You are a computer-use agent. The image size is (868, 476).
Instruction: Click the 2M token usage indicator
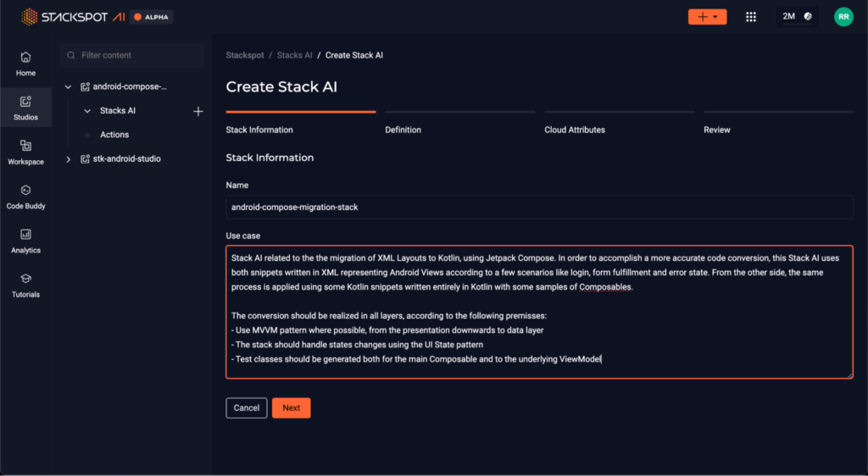(x=797, y=17)
